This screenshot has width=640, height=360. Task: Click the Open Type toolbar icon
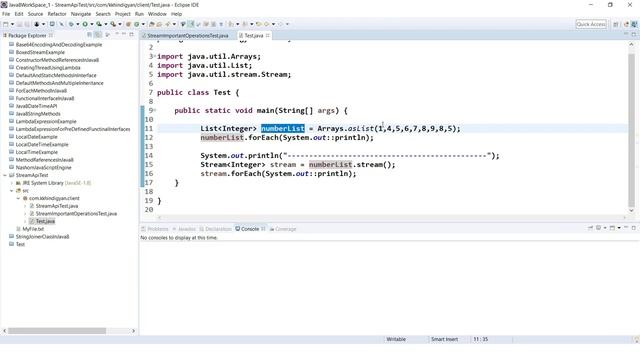click(151, 24)
